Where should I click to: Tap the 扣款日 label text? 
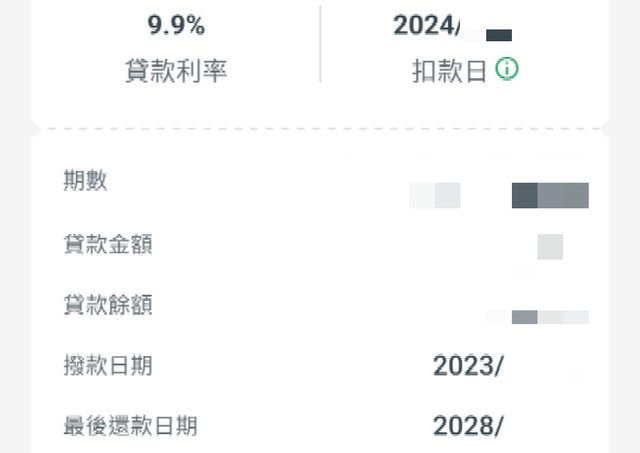(450, 72)
